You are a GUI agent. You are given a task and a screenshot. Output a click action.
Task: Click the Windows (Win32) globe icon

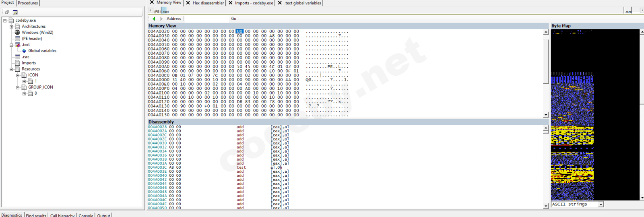[x=17, y=32]
